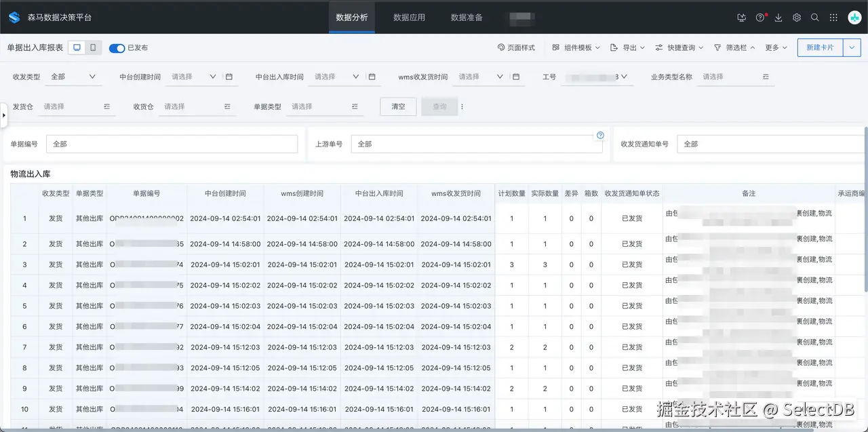This screenshot has height=432, width=868.
Task: Open the settings gear in the top bar
Action: pyautogui.click(x=797, y=18)
